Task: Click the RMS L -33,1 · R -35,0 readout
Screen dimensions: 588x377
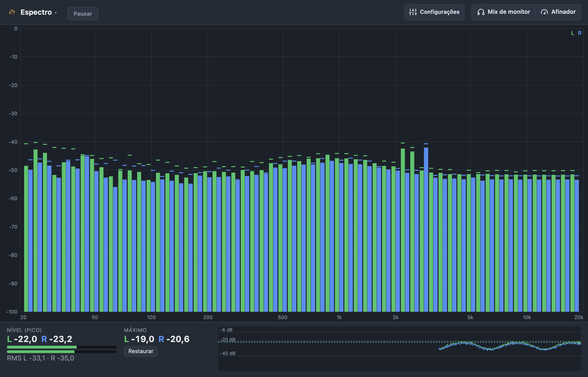Action: (40, 358)
